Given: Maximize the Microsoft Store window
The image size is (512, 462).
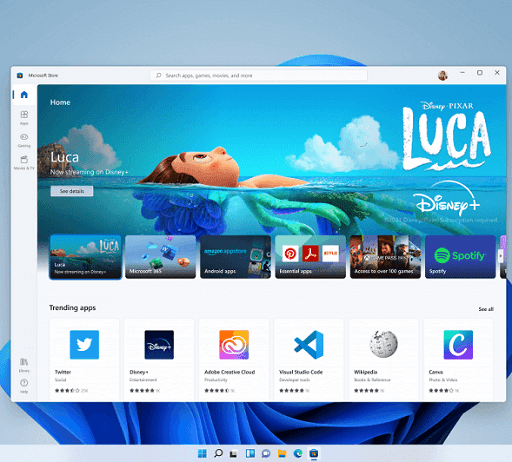Looking at the screenshot, I should pos(480,72).
